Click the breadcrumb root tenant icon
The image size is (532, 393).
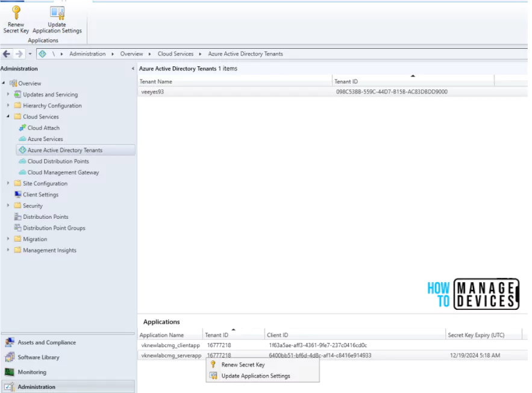(x=42, y=54)
